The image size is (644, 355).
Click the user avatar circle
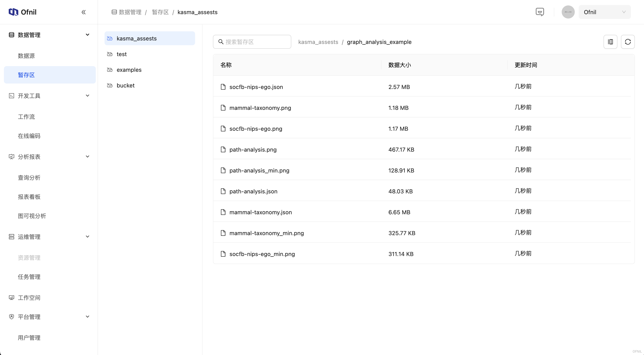pyautogui.click(x=568, y=12)
